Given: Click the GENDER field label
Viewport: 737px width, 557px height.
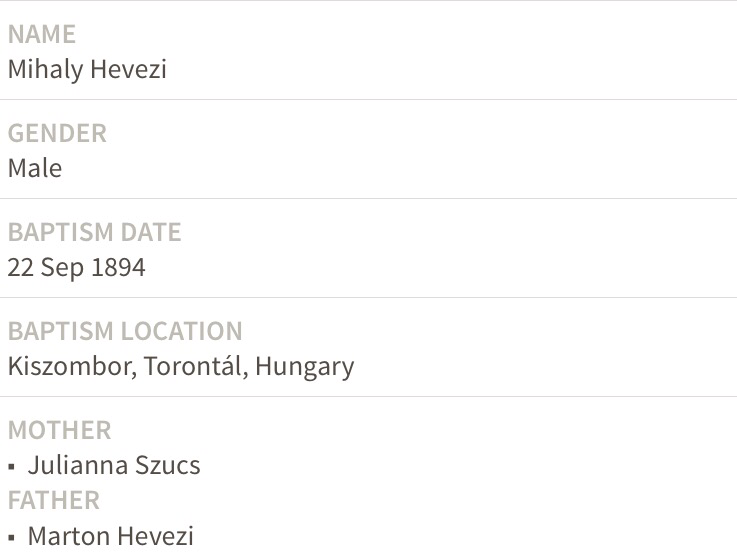Looking at the screenshot, I should 57,134.
